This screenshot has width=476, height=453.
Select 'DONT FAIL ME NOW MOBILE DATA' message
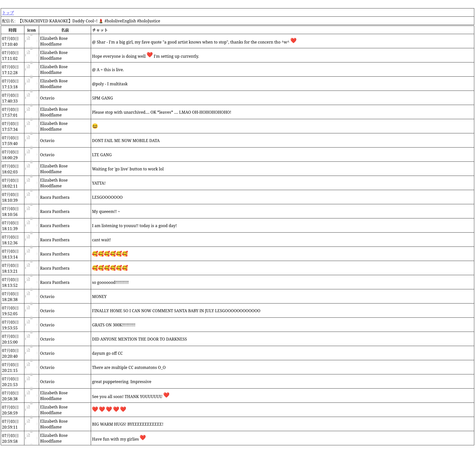126,141
